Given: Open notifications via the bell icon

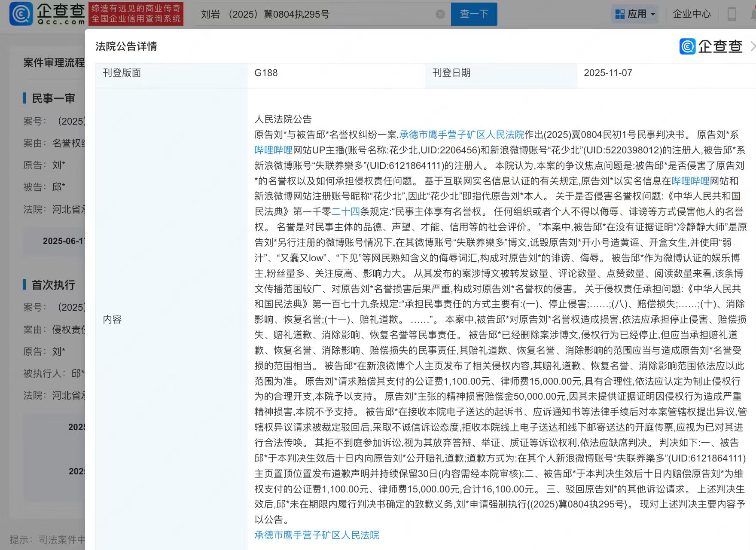Looking at the screenshot, I should 753,14.
